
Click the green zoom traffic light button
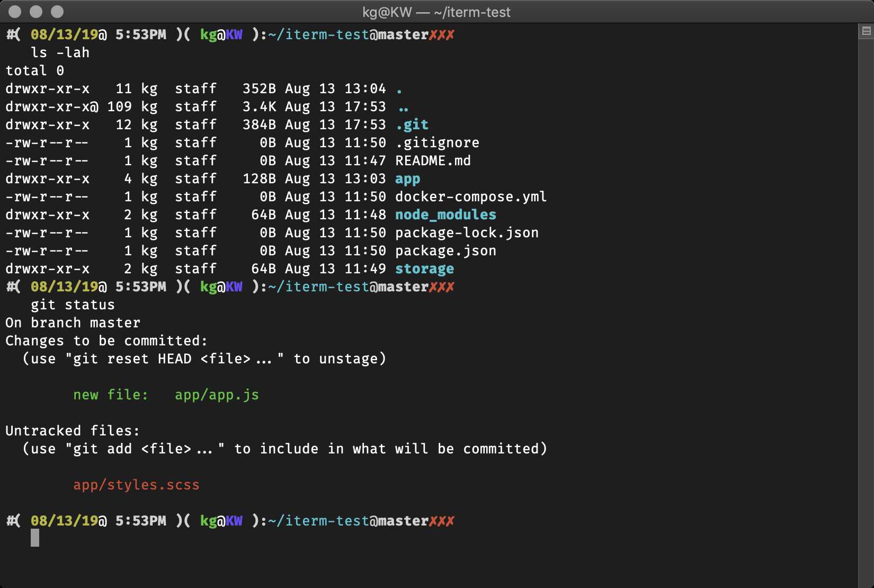click(x=56, y=11)
